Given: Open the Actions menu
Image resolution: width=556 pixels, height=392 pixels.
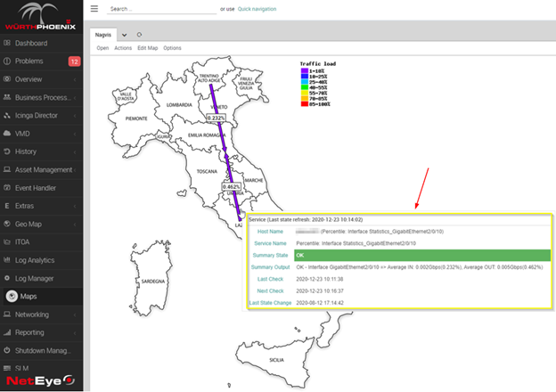Looking at the screenshot, I should (123, 48).
